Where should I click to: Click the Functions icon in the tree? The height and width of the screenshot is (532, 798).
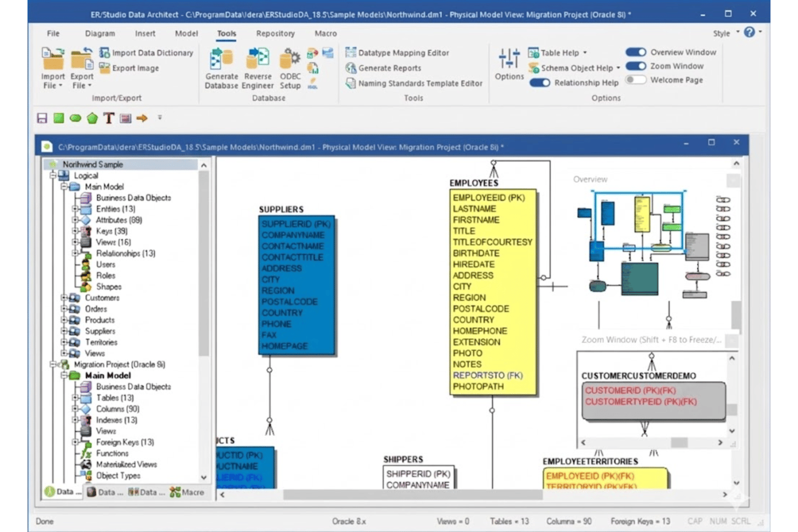point(85,453)
